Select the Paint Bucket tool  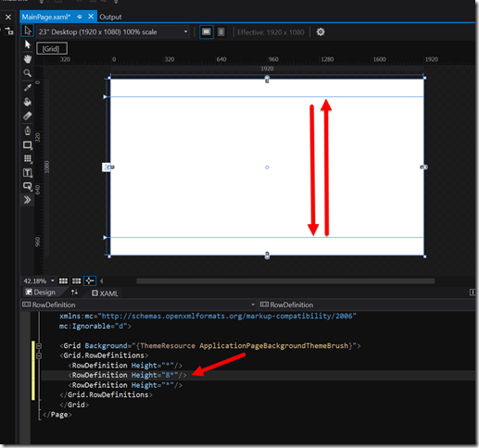(28, 102)
